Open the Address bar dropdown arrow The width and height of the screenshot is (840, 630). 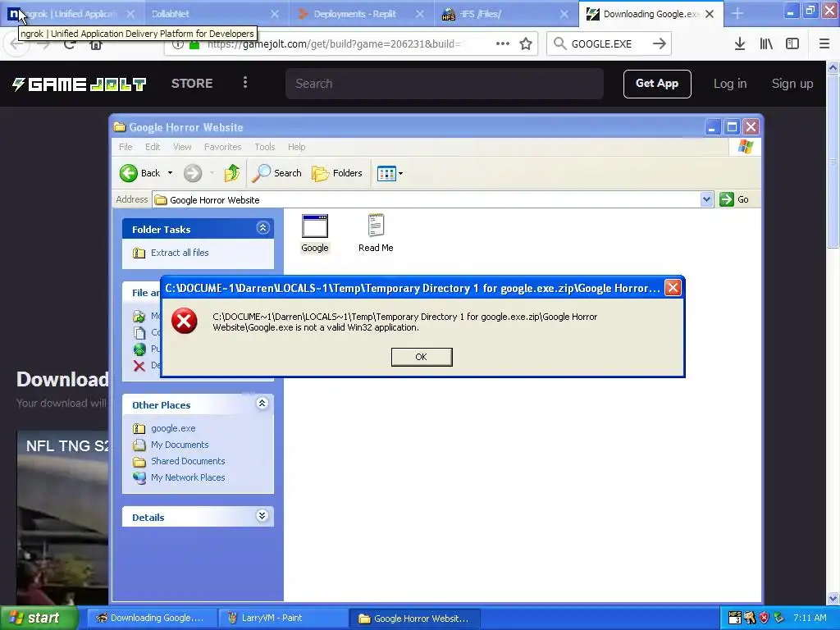[706, 199]
